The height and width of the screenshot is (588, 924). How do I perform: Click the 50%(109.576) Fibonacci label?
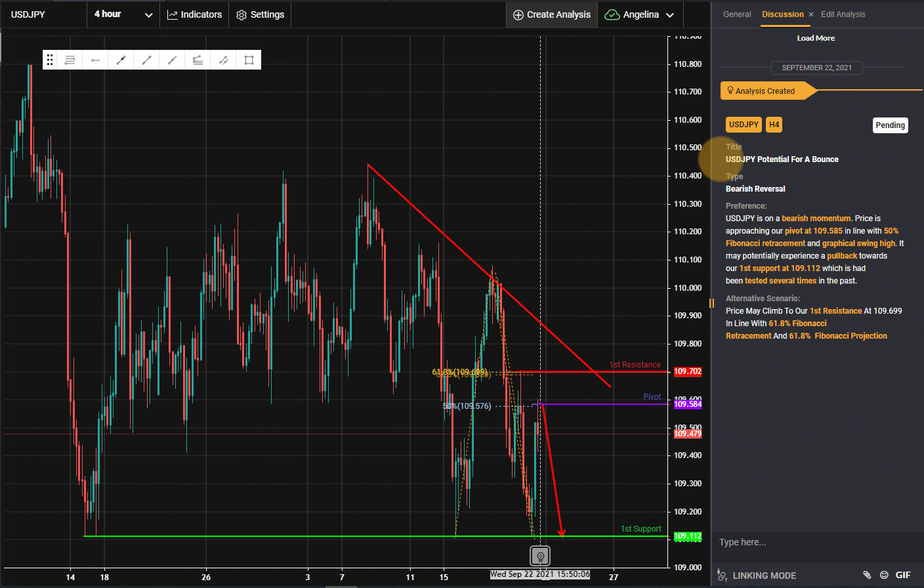point(467,406)
